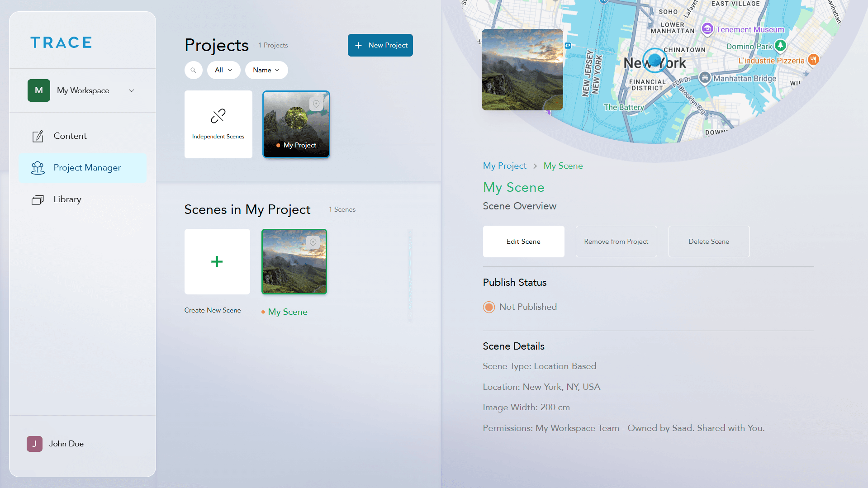Click the orange dot on My Project label
Image resolution: width=868 pixels, height=488 pixels.
click(278, 145)
